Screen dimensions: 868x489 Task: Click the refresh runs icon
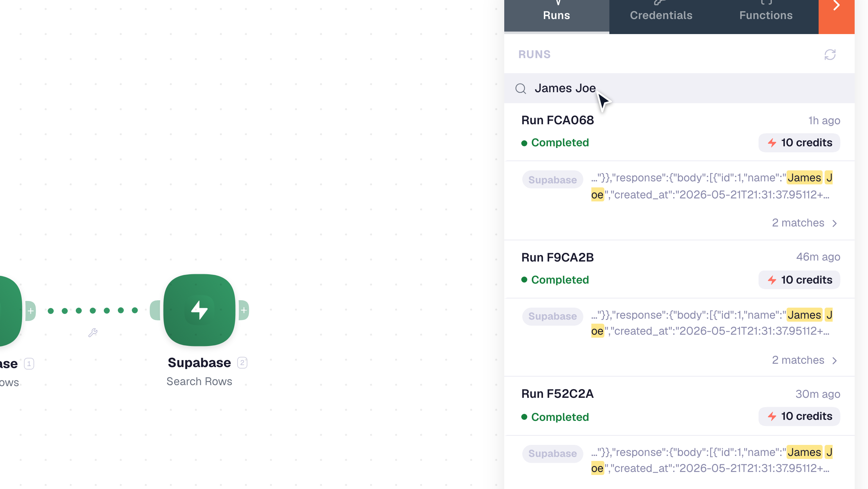click(x=830, y=55)
